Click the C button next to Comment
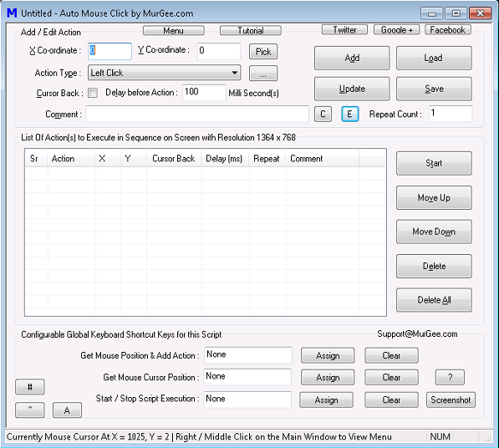The width and height of the screenshot is (499, 448). click(x=323, y=114)
